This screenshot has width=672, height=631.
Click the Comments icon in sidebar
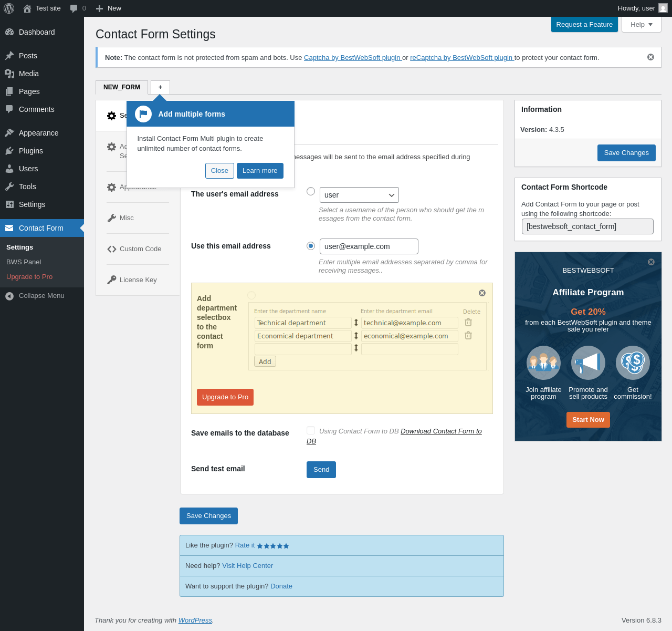click(x=9, y=109)
